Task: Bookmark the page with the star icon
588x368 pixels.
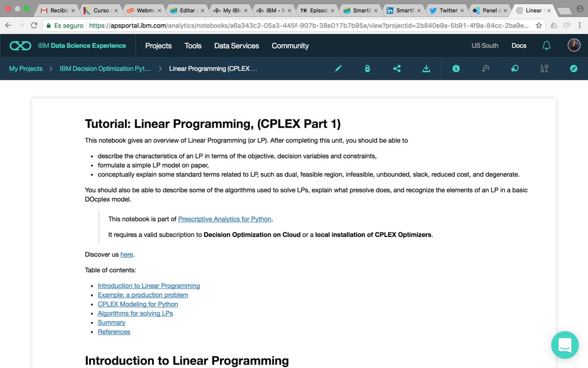Action: click(x=539, y=25)
